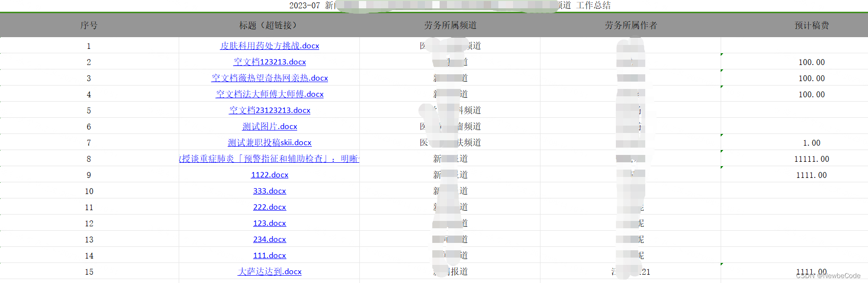Open the 空文档23123213.docx link
This screenshot has width=868, height=283.
point(269,110)
